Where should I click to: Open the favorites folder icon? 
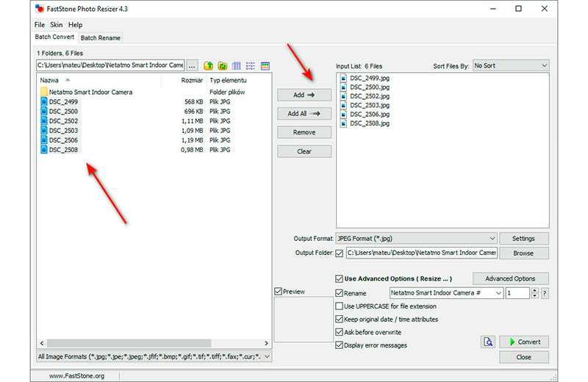coord(222,66)
